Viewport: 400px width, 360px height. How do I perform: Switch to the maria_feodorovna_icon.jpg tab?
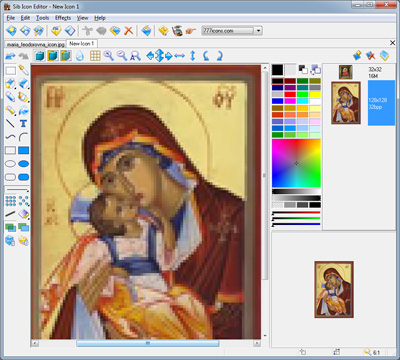pyautogui.click(x=35, y=44)
